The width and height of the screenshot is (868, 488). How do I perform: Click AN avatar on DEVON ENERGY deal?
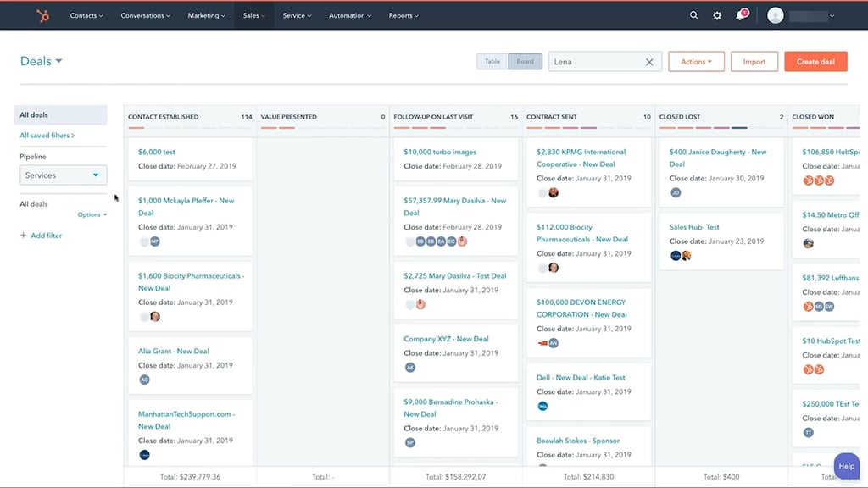554,343
